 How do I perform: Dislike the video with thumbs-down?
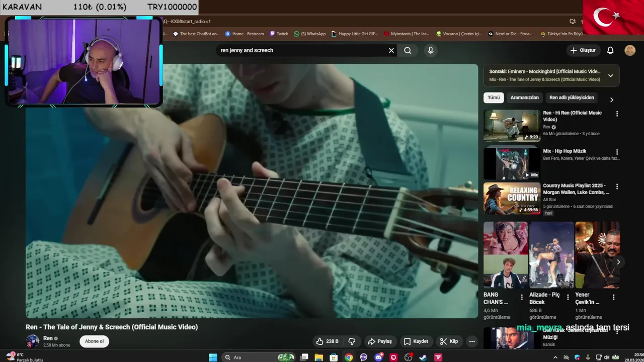coord(352,341)
